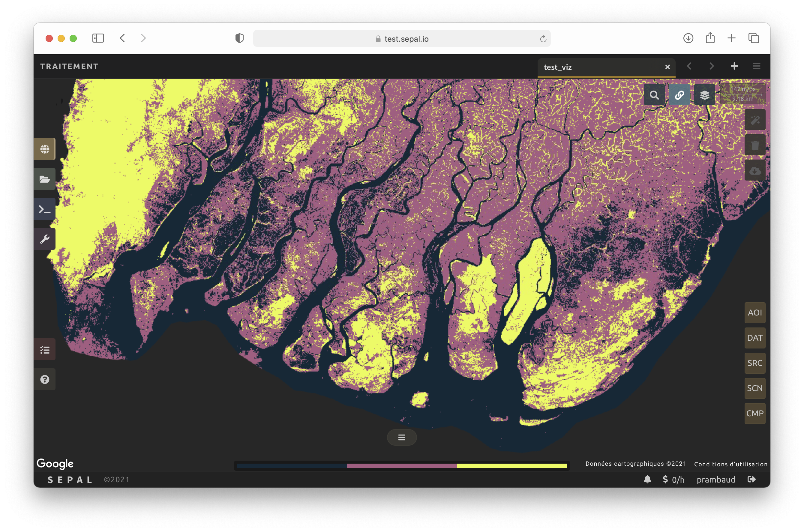
Task: Show the Safari tab overview
Action: coord(754,38)
